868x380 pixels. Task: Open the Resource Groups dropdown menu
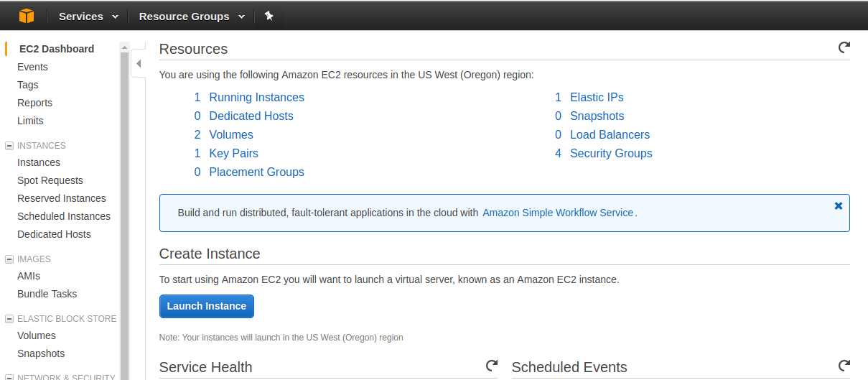pyautogui.click(x=192, y=16)
